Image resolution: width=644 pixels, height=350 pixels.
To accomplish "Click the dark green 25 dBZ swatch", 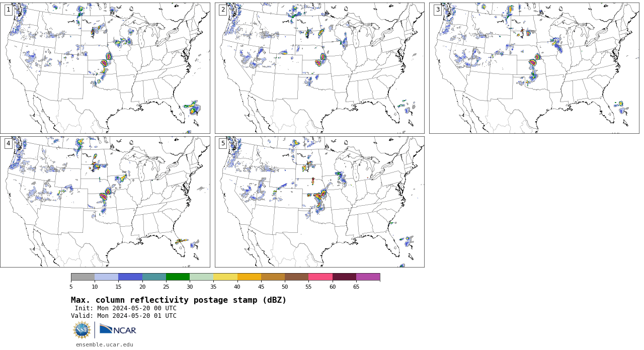I will click(178, 277).
